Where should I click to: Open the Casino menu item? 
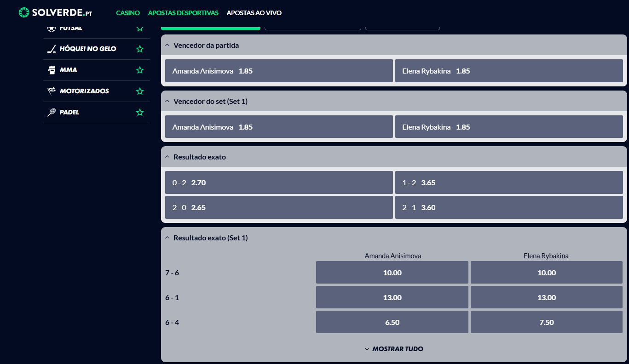click(128, 13)
